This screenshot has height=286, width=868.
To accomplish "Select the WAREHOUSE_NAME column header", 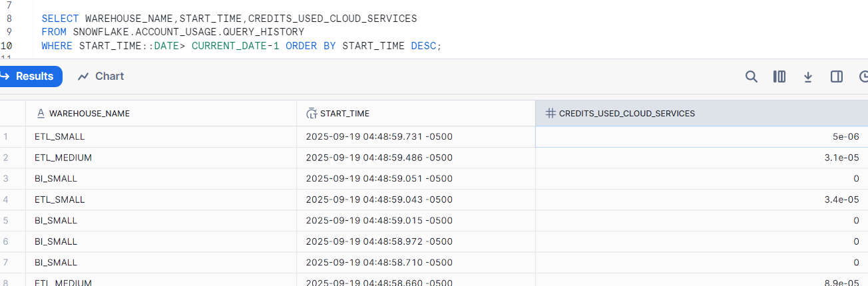I will pos(161,113).
